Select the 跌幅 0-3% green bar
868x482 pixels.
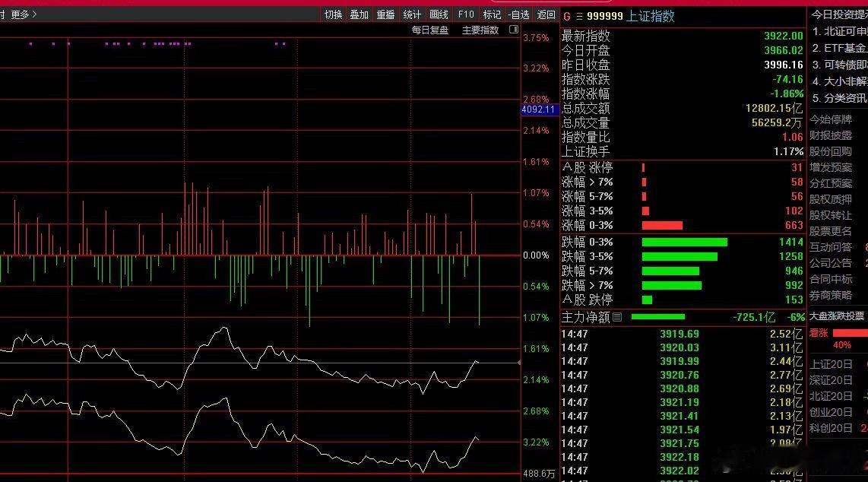tap(685, 242)
